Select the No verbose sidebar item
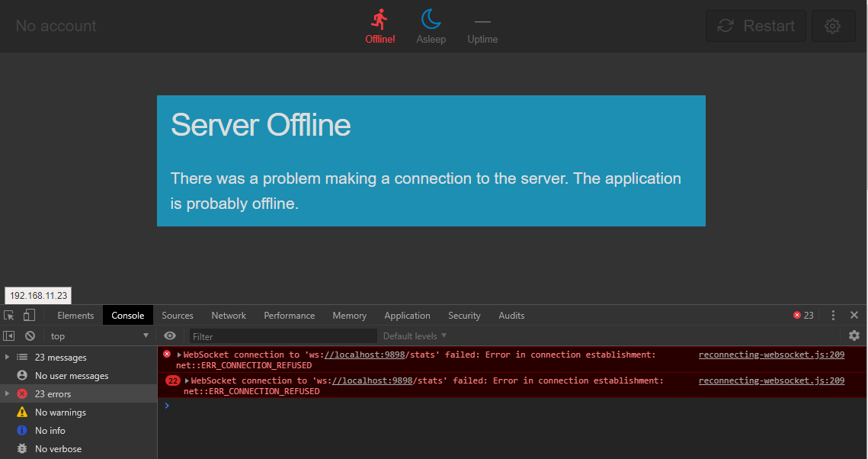 click(x=78, y=449)
